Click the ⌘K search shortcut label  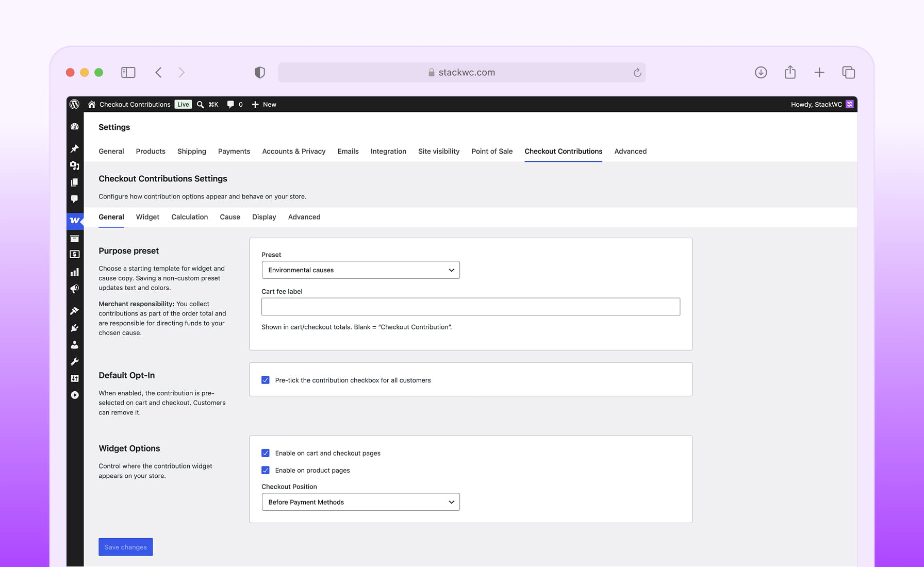pos(213,104)
